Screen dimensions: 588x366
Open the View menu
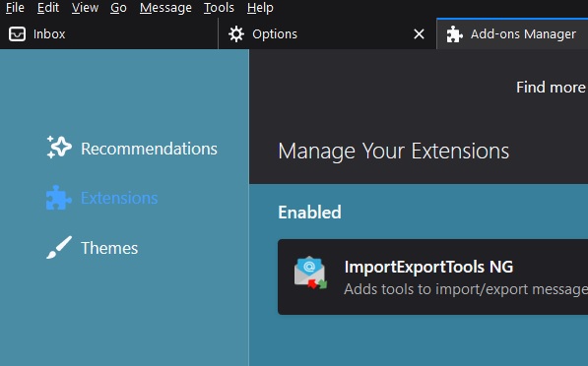pos(85,8)
